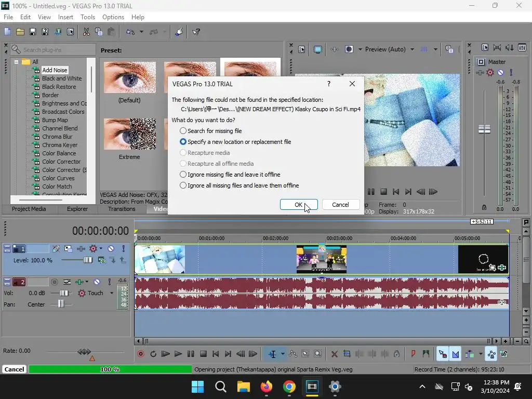Click the Copy icon in toolbar
Image resolution: width=532 pixels, height=399 pixels.
(x=99, y=32)
